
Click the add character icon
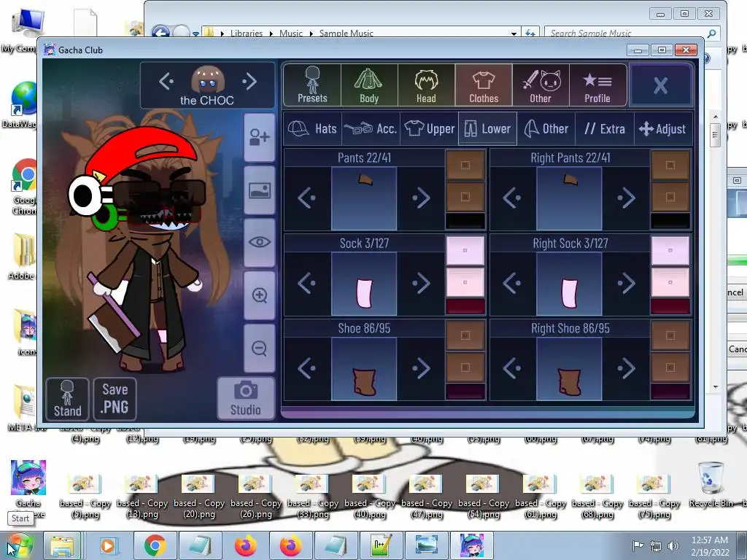pyautogui.click(x=259, y=137)
